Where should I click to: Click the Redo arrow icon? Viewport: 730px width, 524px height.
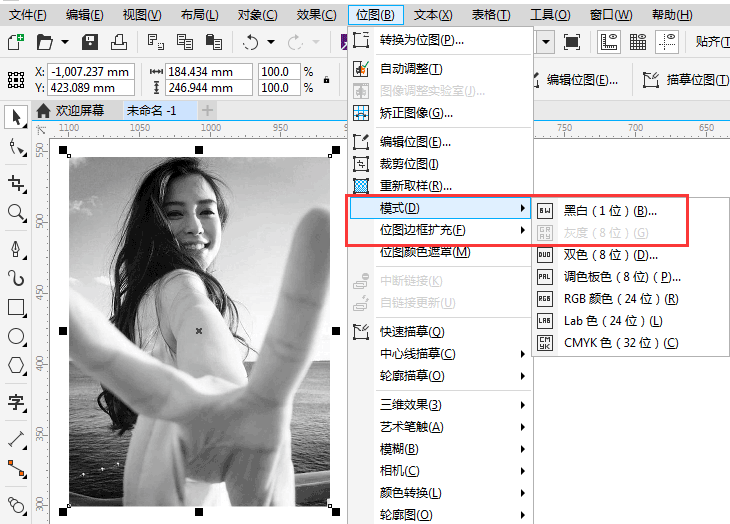tap(295, 42)
